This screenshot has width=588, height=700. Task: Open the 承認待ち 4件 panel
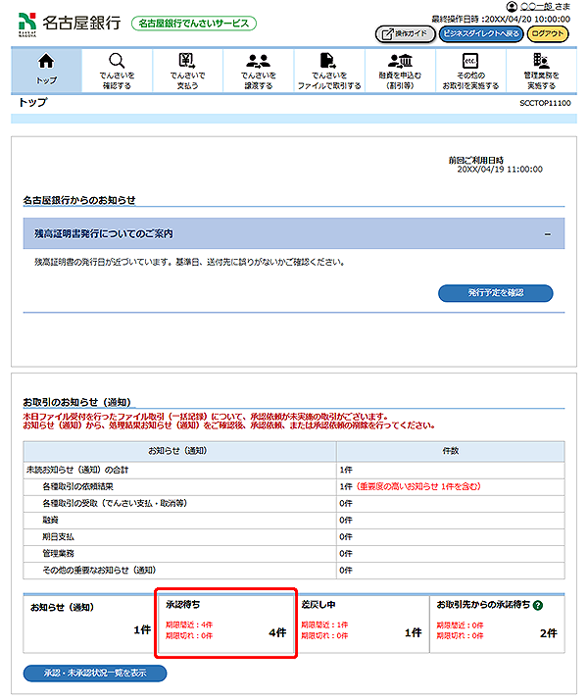pyautogui.click(x=225, y=624)
